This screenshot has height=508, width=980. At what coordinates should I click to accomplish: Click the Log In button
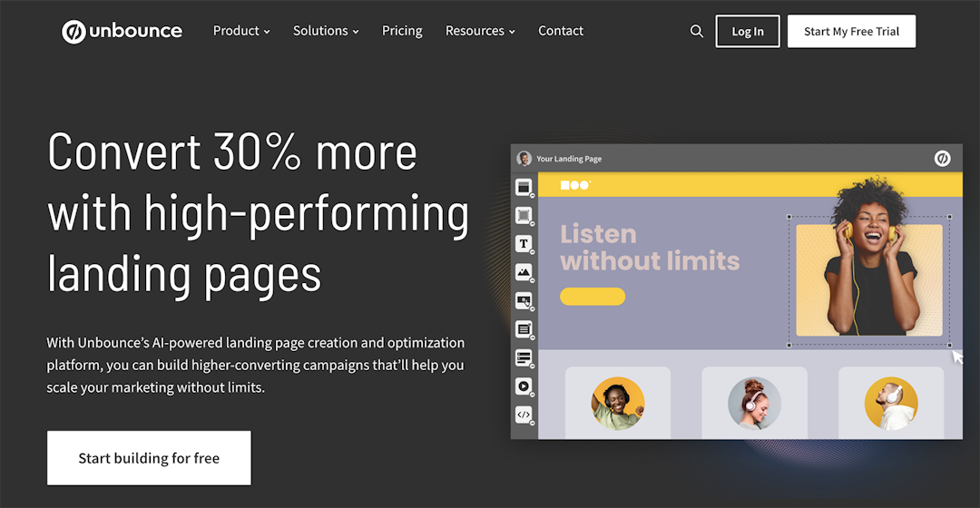pyautogui.click(x=748, y=31)
